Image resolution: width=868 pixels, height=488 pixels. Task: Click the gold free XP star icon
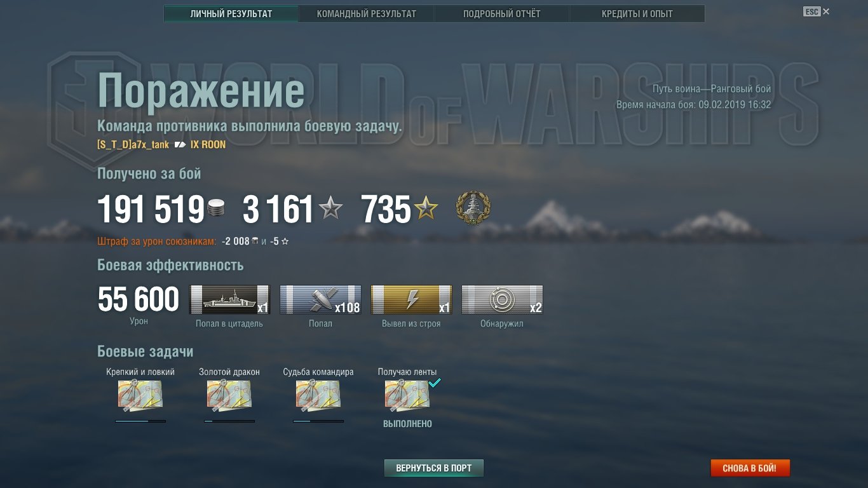point(426,208)
